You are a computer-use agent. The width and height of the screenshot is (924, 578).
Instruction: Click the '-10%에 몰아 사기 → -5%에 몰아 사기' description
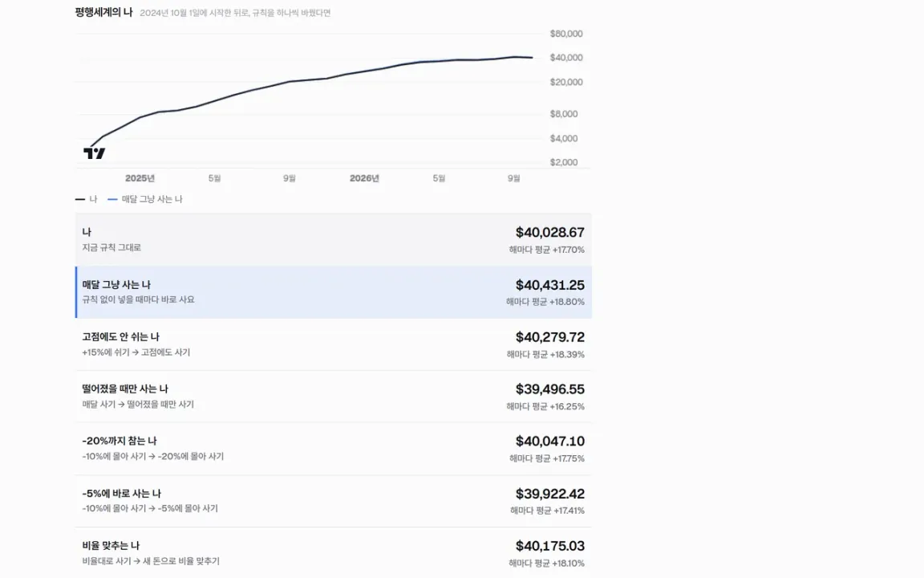click(150, 508)
